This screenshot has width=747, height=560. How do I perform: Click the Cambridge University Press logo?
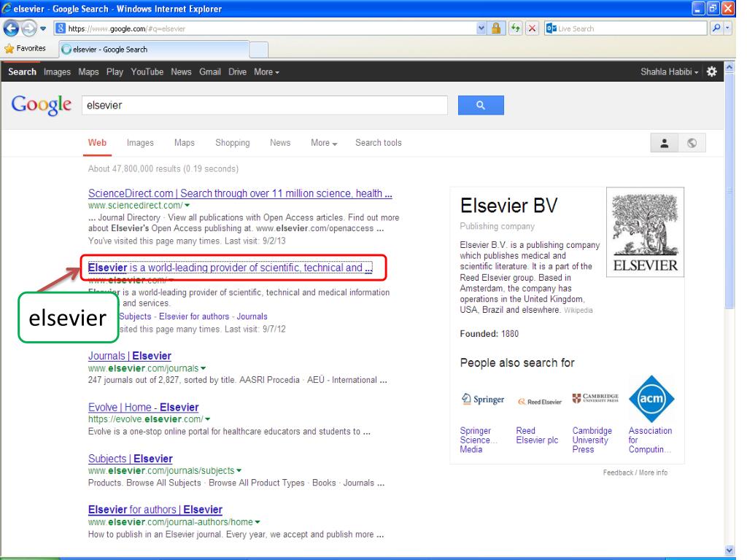595,398
